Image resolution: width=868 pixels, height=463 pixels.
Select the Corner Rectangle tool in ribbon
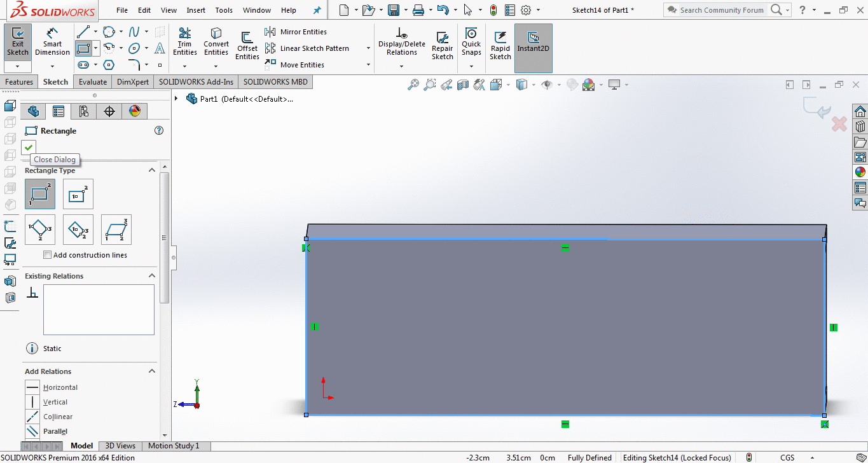(83, 48)
